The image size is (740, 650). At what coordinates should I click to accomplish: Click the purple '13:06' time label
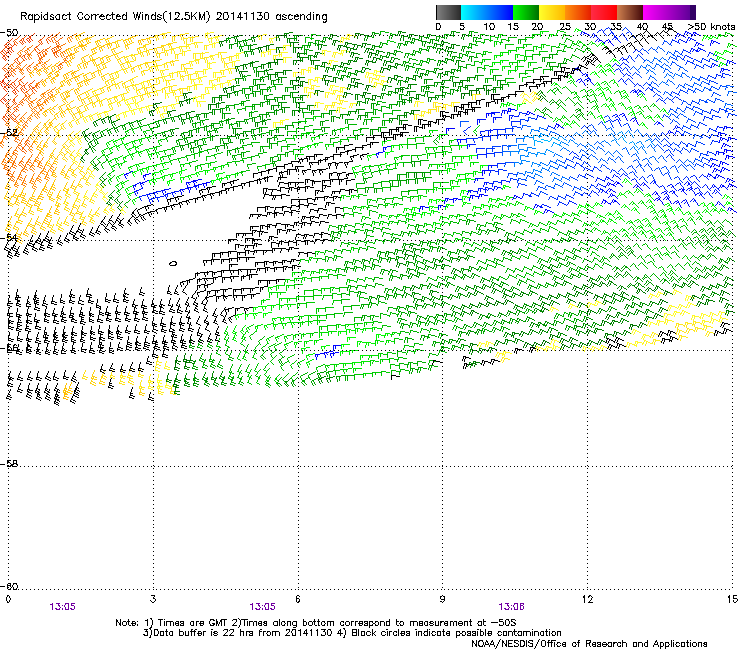[x=511, y=607]
